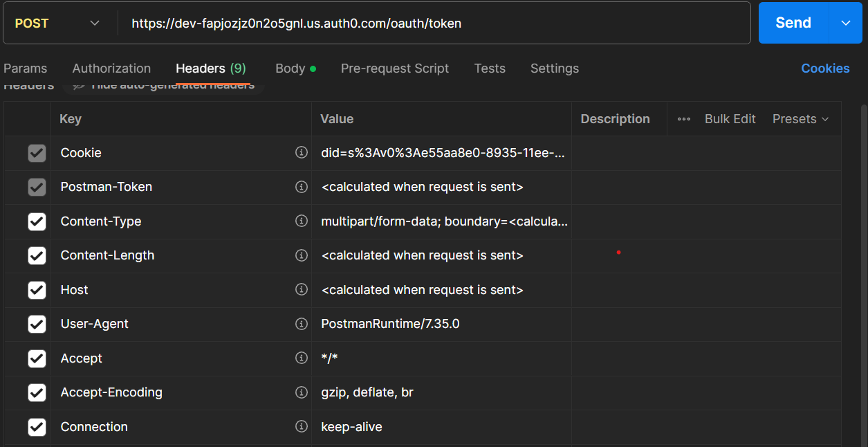
Task: Click the info icon in the Host row
Action: coord(301,289)
